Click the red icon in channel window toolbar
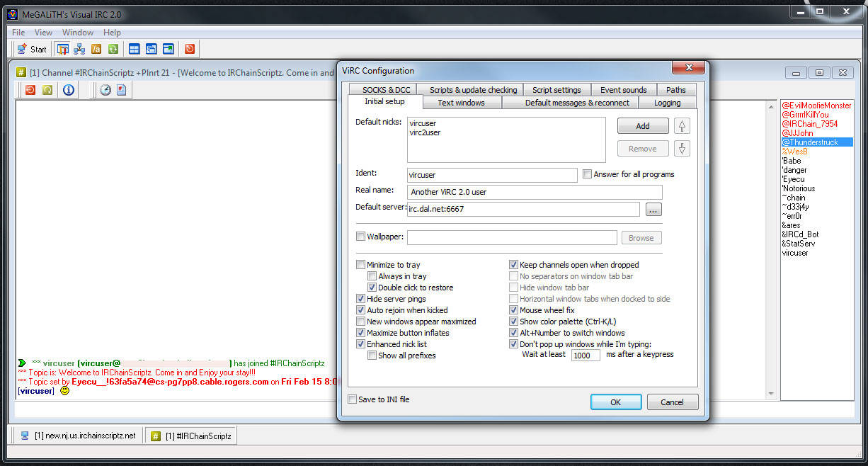 30,90
